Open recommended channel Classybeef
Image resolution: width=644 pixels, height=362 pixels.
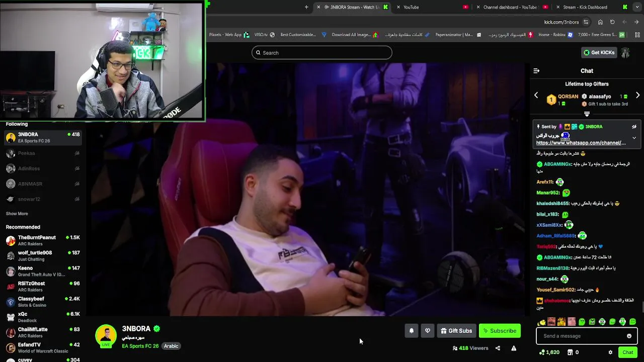pos(43,302)
